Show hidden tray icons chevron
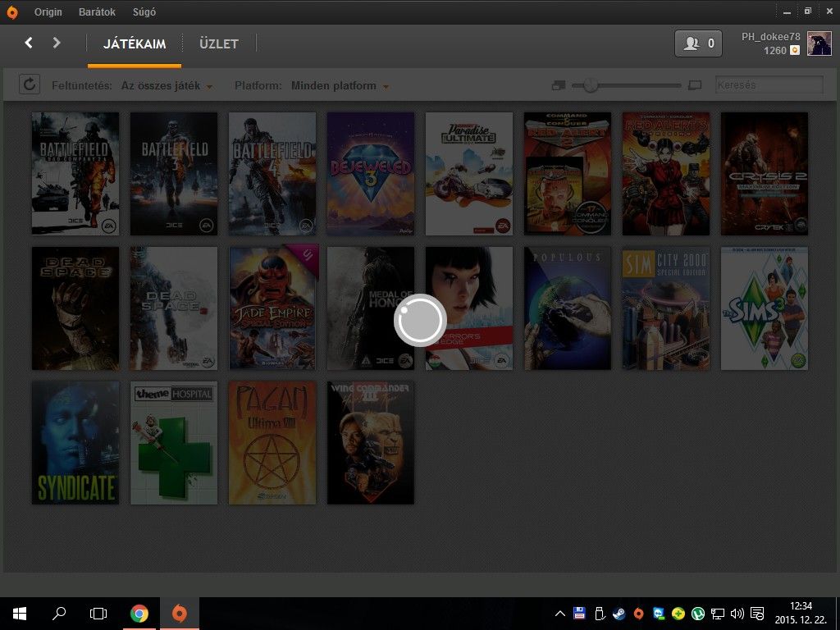Image resolution: width=840 pixels, height=630 pixels. (559, 614)
